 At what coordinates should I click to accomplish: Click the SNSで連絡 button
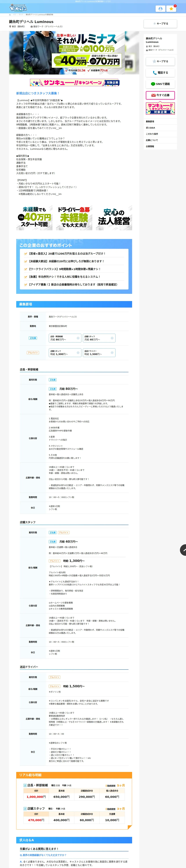160,84
